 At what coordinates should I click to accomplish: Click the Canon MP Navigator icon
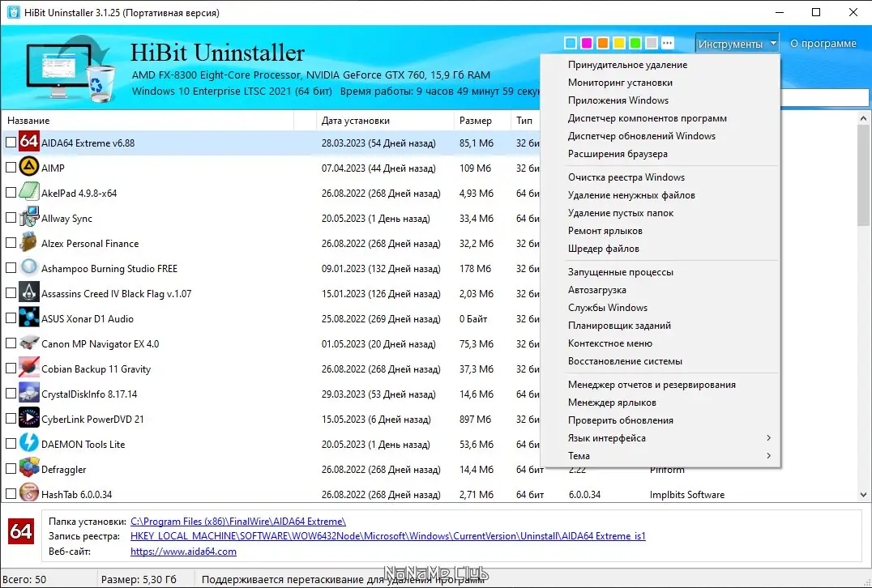(29, 343)
